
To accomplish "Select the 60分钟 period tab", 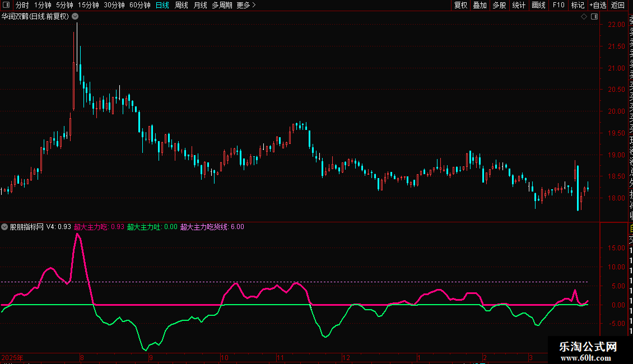I will click(139, 5).
